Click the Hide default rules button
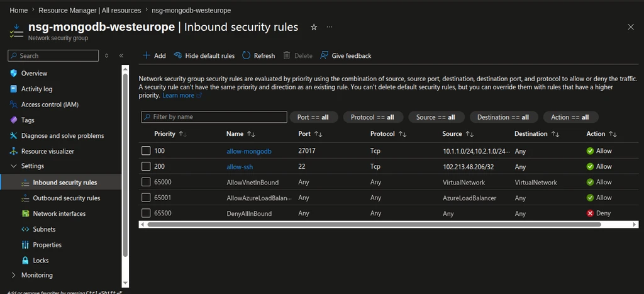The height and width of the screenshot is (294, 644). pyautogui.click(x=204, y=55)
